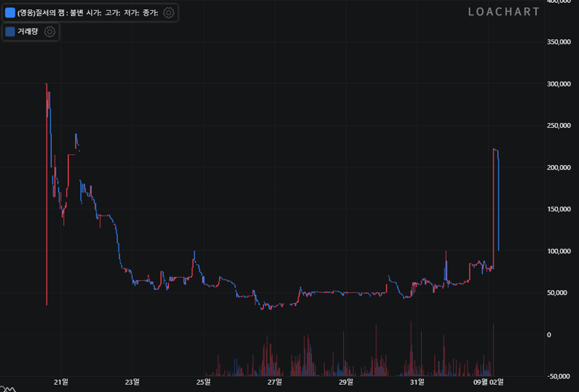Screen dimensions: 579x392
Task: Click the 250,000 price axis label
Action: coord(559,126)
